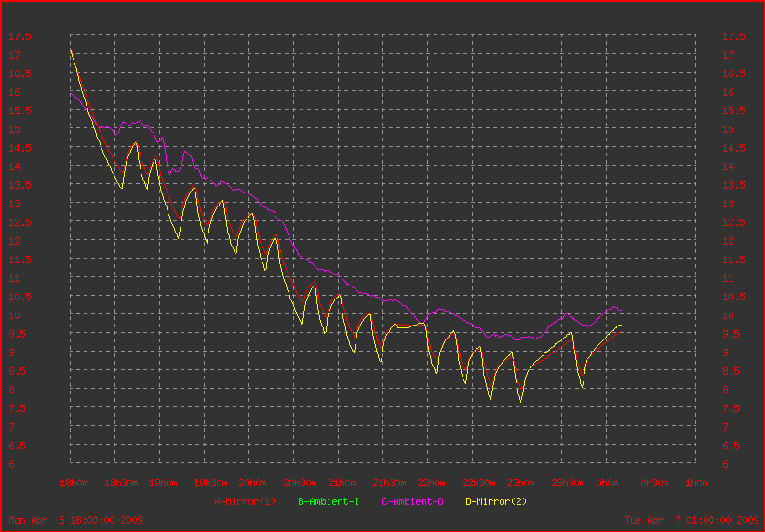Click 16.5 on the right temperature axis

click(733, 73)
